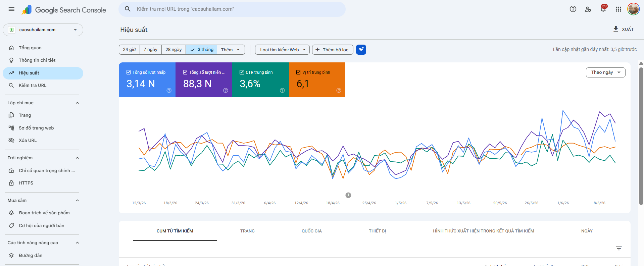
Task: Click Thêm bộ lọc button
Action: pyautogui.click(x=333, y=50)
